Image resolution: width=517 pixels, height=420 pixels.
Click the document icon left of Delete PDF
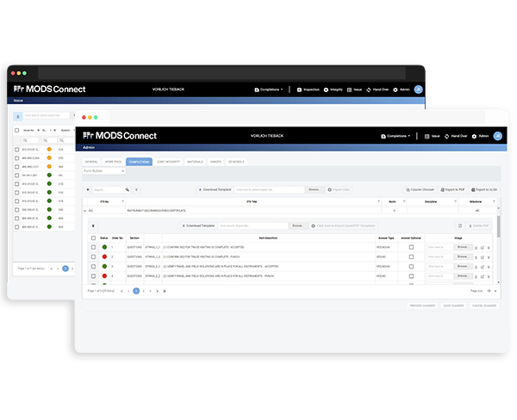tap(460, 226)
